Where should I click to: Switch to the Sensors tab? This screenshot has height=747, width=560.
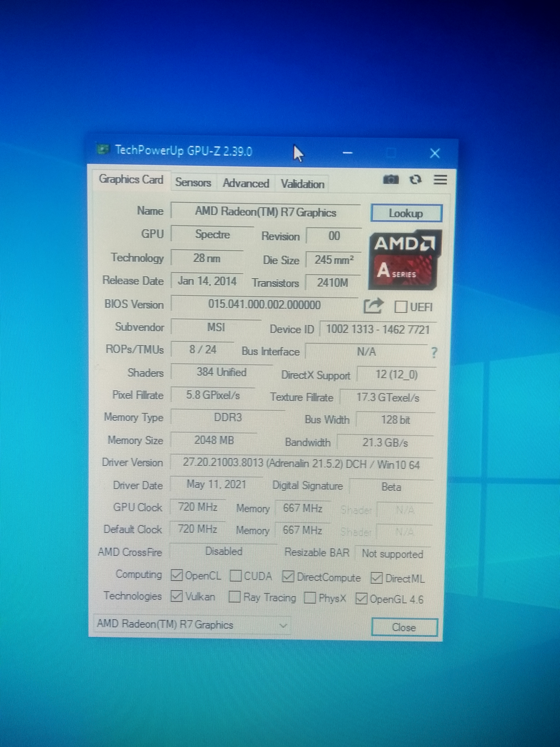click(193, 183)
